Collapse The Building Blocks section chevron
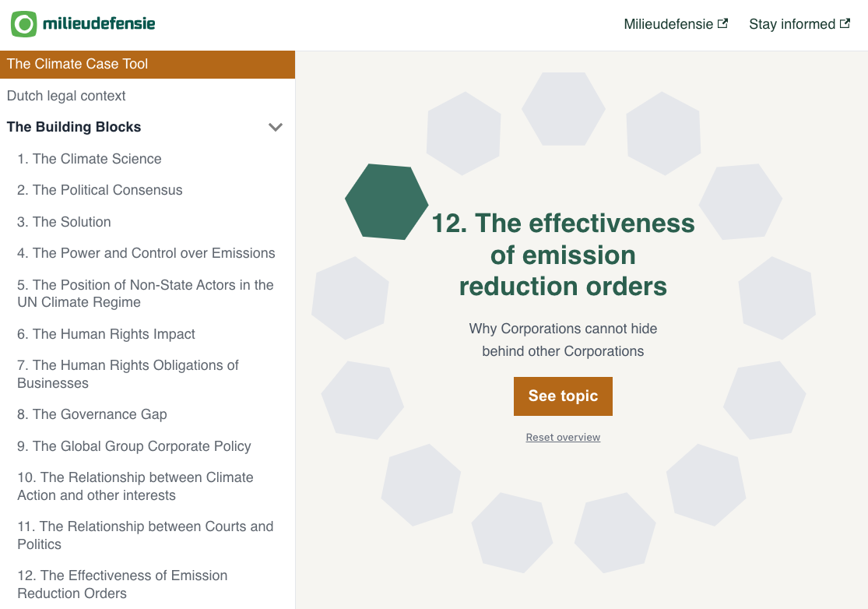868x609 pixels. 275,127
